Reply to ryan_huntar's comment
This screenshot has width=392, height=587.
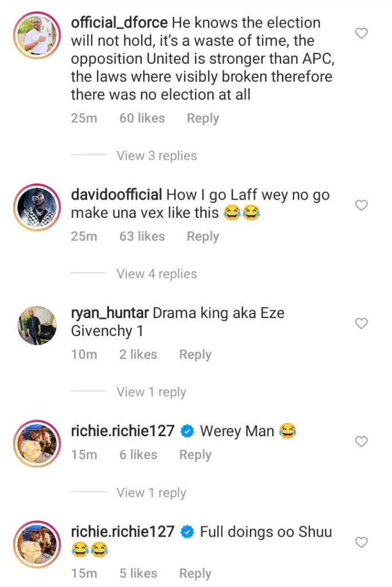195,355
